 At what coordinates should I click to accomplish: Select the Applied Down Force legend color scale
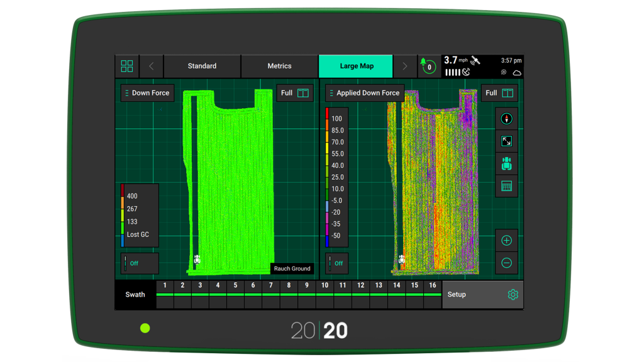[336, 177]
